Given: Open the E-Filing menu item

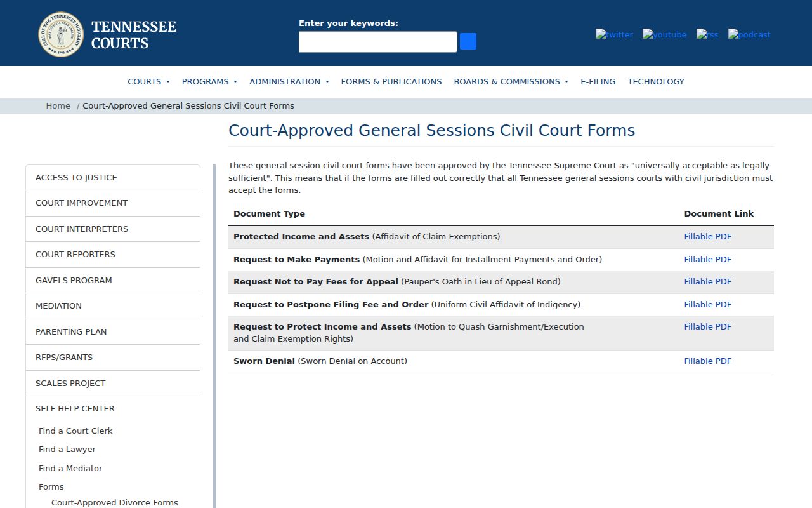Looking at the screenshot, I should tap(598, 81).
